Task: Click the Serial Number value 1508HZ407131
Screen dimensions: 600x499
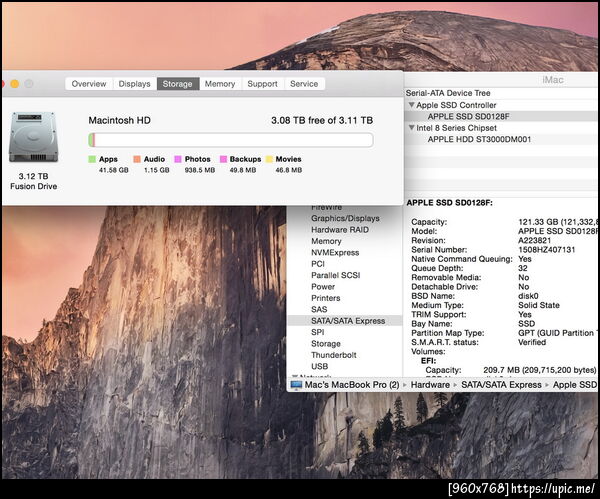Action: point(546,250)
